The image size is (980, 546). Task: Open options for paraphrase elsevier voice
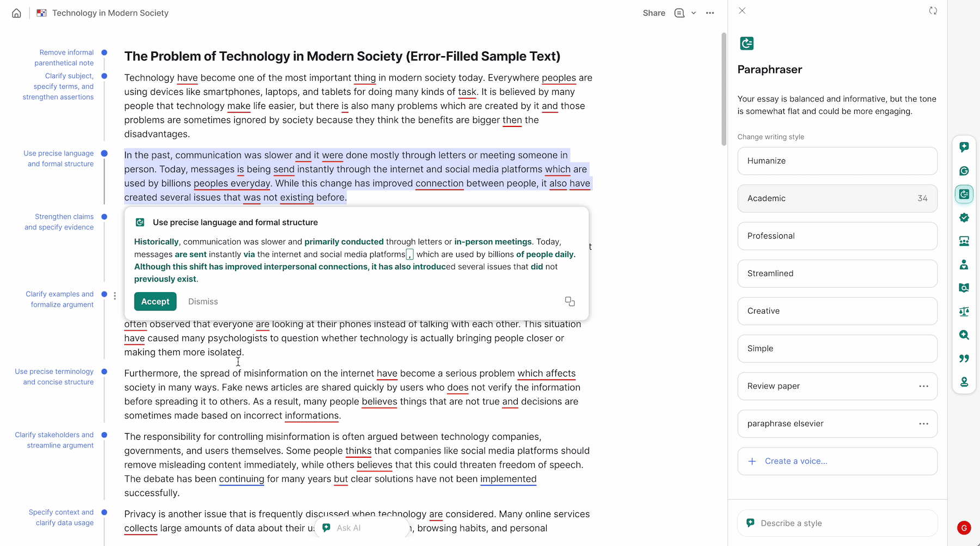coord(923,423)
